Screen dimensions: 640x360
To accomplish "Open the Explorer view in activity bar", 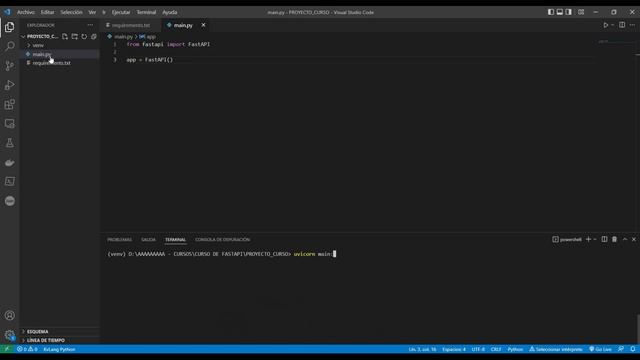I will click(9, 27).
